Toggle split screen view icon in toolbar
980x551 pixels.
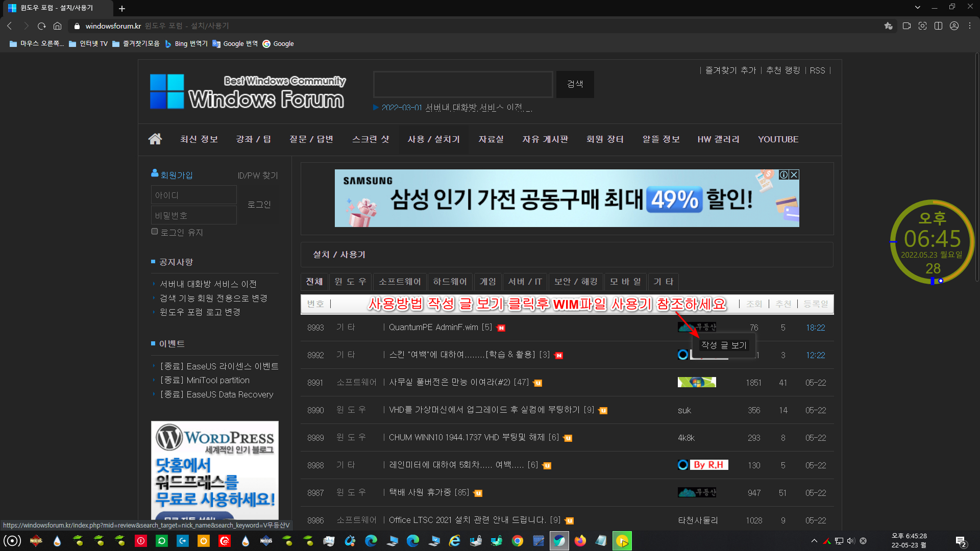click(x=938, y=26)
